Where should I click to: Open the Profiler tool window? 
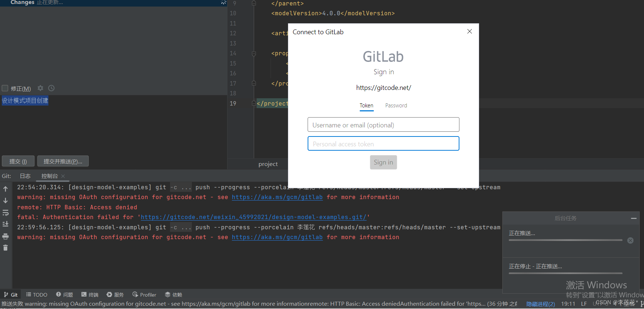tap(145, 295)
